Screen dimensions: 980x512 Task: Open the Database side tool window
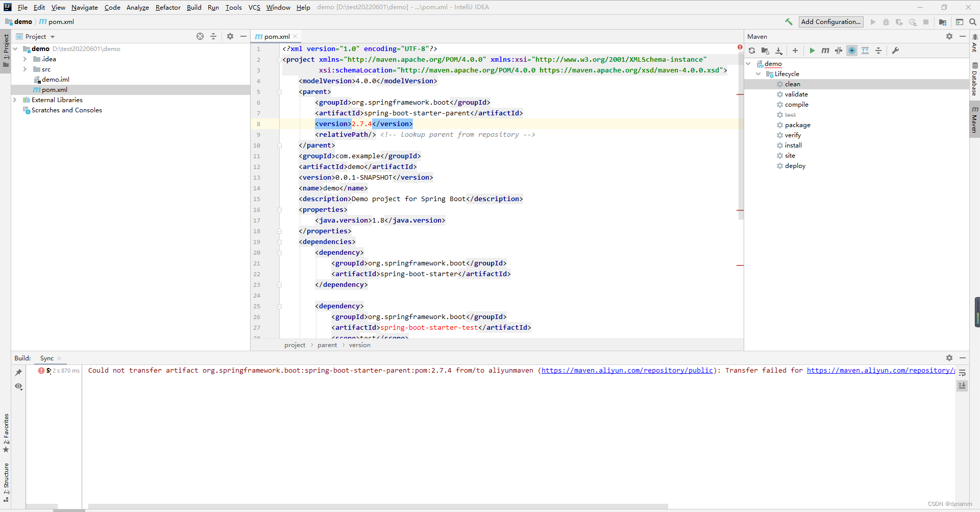975,80
